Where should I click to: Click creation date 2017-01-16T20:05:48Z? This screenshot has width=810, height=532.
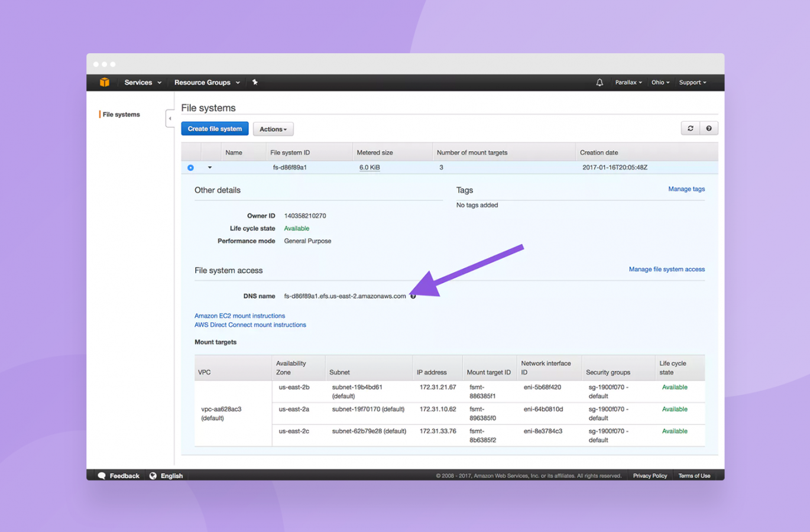(615, 168)
